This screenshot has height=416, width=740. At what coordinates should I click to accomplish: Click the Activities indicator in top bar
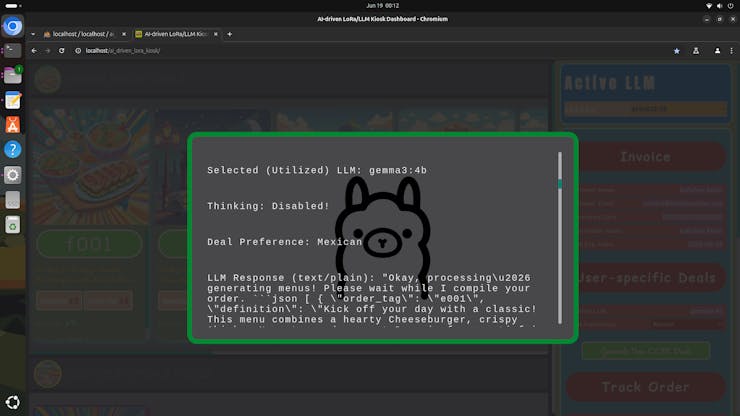[x=13, y=6]
